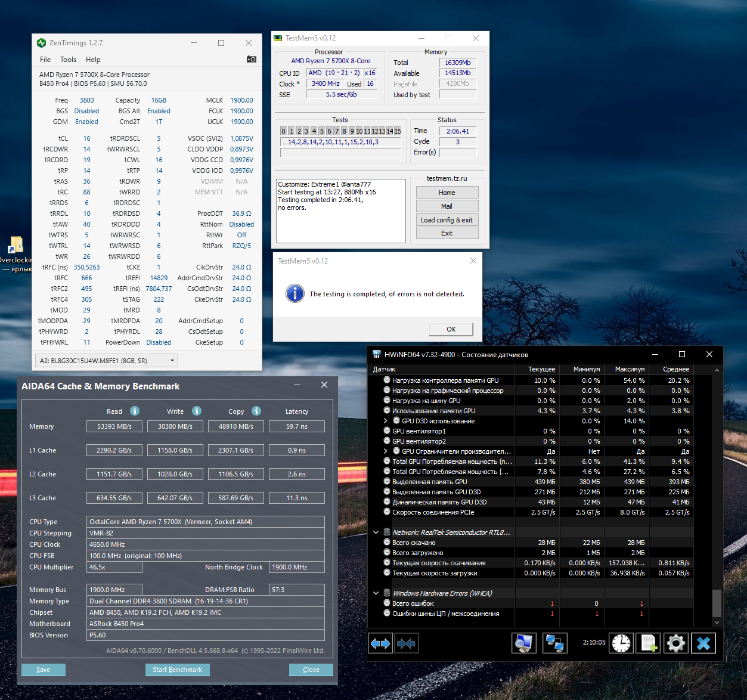Click the HWiNFO sensor list scrollbar thumb

(x=717, y=603)
